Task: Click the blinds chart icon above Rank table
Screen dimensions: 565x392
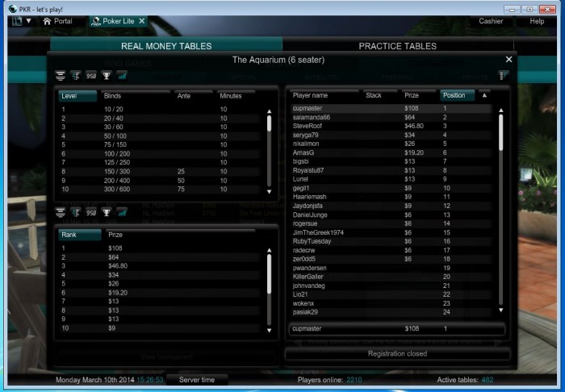Action: coord(122,212)
